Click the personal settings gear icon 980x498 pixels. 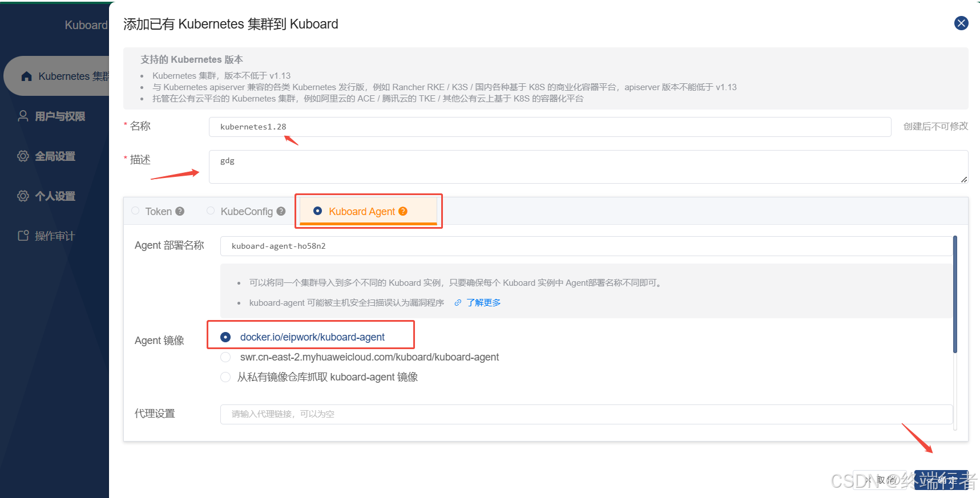tap(23, 196)
